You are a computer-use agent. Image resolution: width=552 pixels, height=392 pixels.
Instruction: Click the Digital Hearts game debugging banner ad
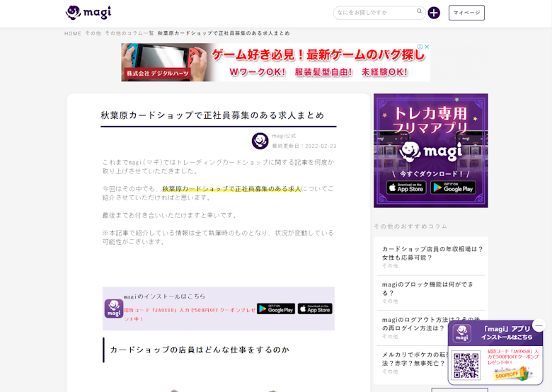pos(275,62)
